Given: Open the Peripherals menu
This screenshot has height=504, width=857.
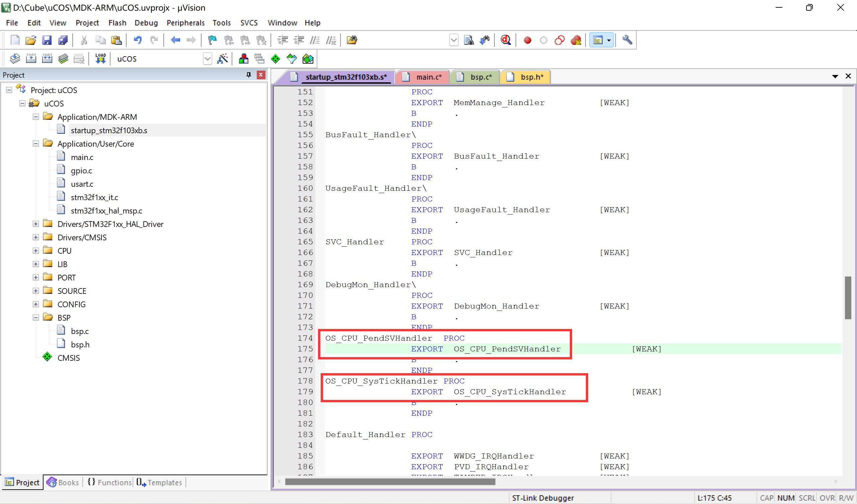Looking at the screenshot, I should coord(186,22).
